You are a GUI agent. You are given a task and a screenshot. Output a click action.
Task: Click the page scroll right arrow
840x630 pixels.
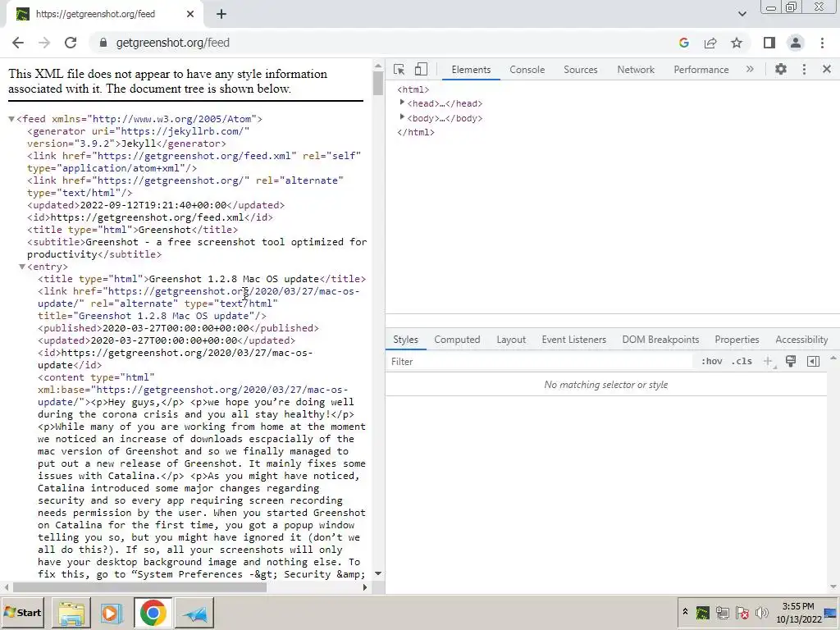[x=365, y=587]
